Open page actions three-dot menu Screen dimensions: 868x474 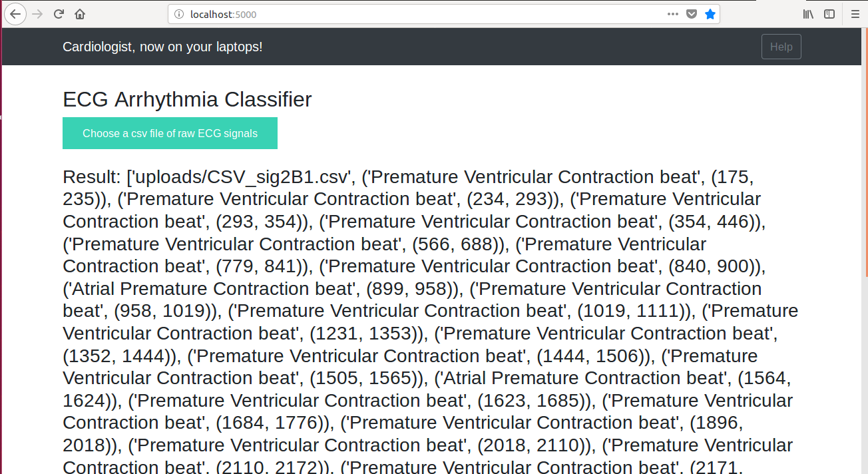(673, 14)
